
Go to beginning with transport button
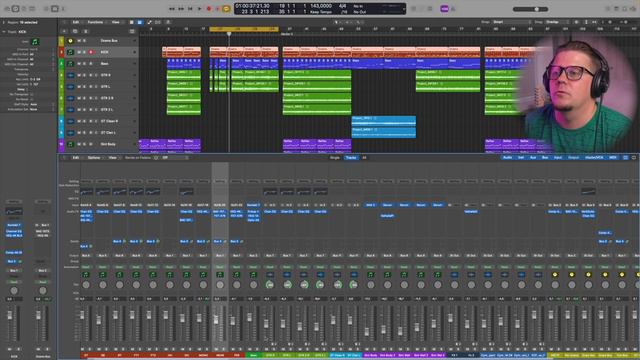pos(190,9)
